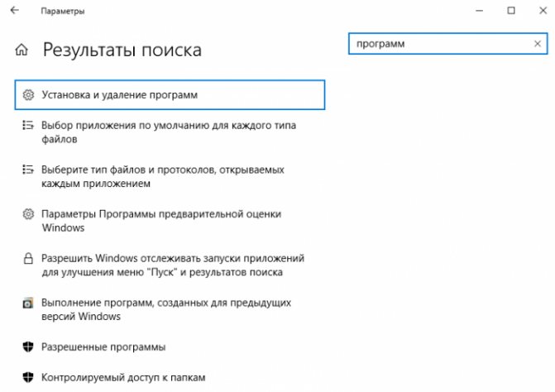Viewport: 555px width, 392px height.
Task: Open Разрешенные программы result
Action: [x=103, y=347]
